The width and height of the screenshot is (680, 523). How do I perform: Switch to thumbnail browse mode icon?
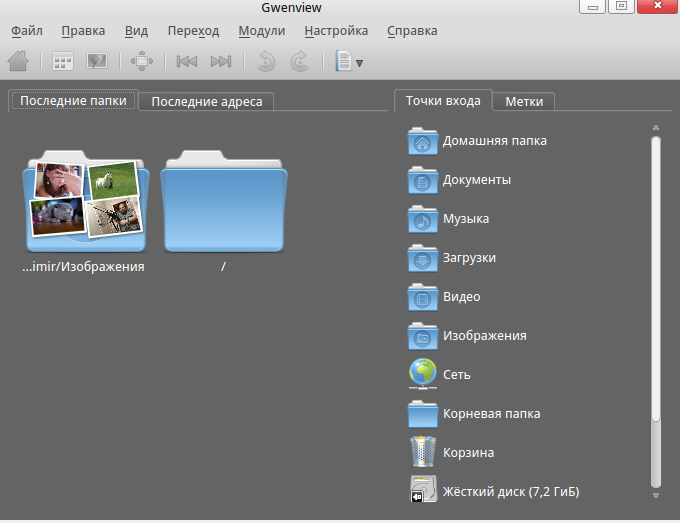63,61
